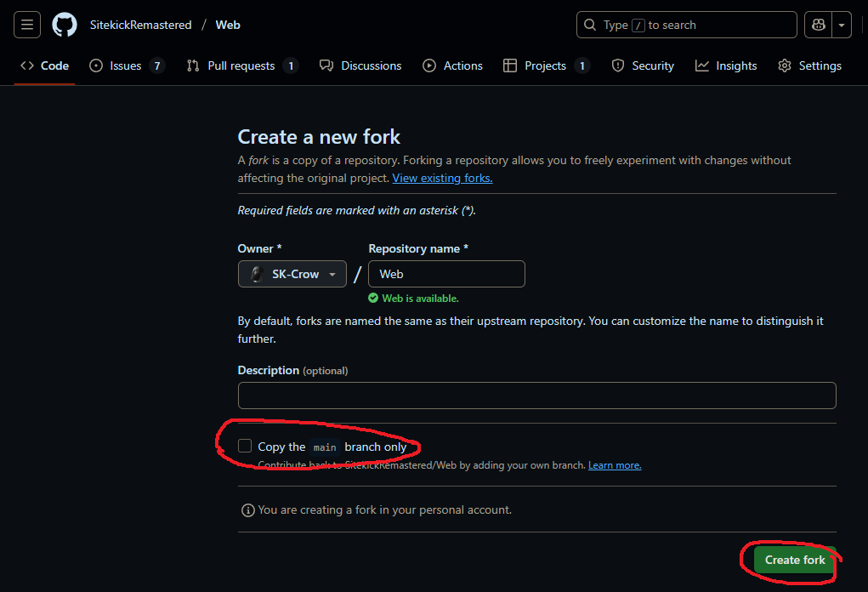Open the SK-Crow owner dropdown

pos(292,274)
